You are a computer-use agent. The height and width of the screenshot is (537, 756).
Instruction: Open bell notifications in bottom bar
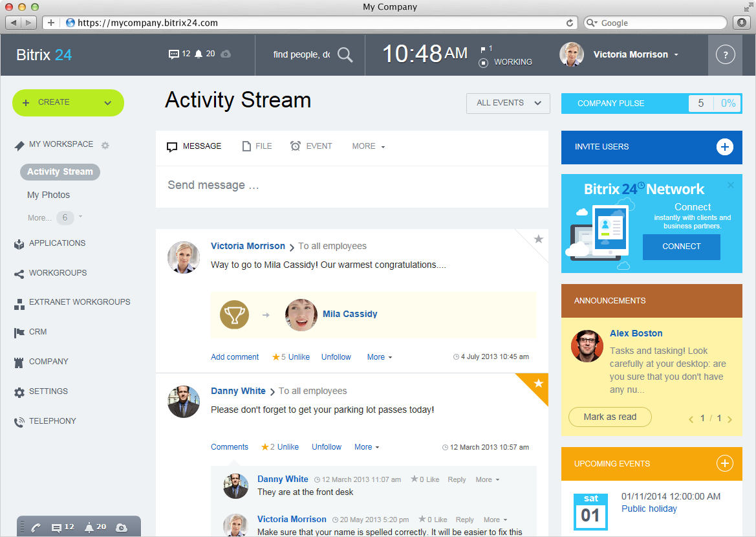(x=95, y=527)
